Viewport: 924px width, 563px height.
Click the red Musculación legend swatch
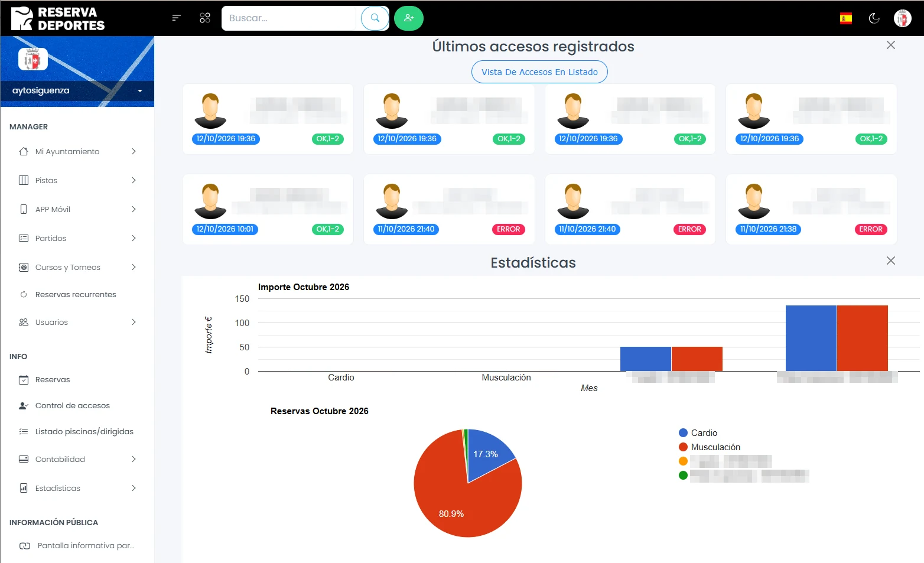coord(683,447)
